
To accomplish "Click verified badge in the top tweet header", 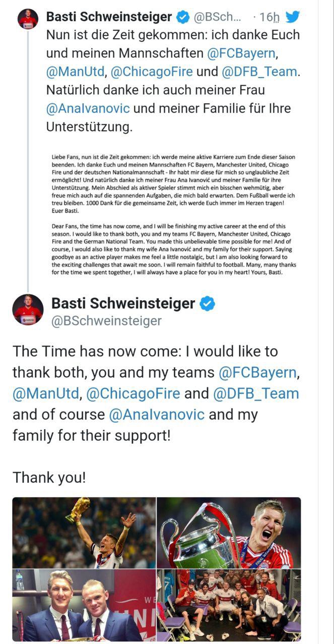I will pyautogui.click(x=183, y=17).
